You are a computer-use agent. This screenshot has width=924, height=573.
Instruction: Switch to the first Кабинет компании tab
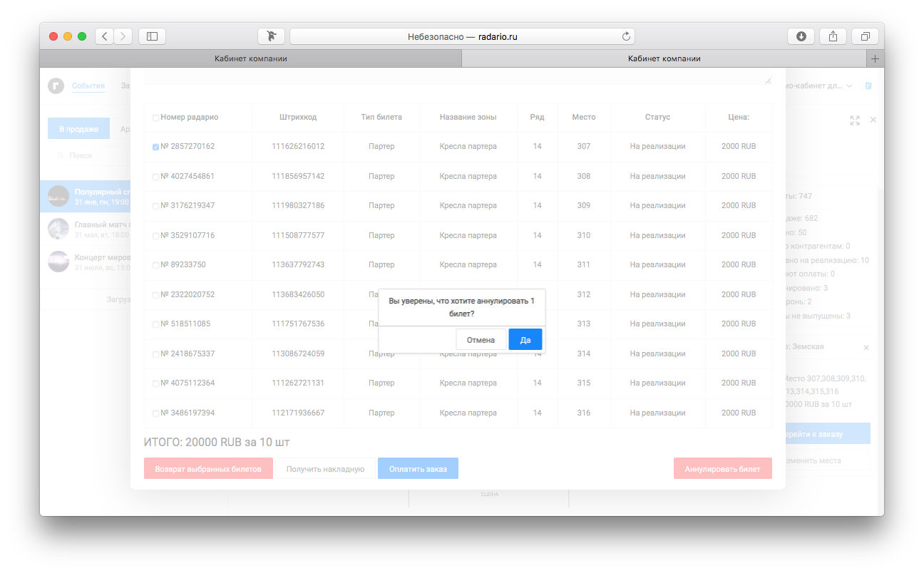pos(251,58)
